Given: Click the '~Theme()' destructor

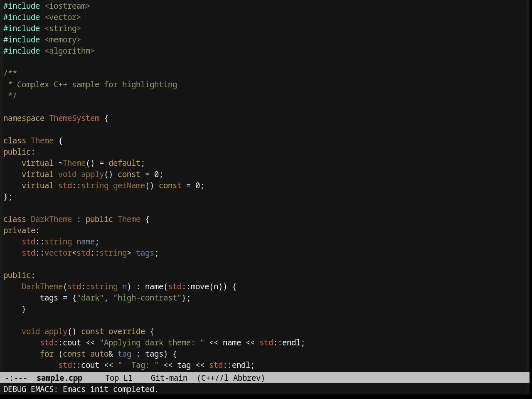Looking at the screenshot, I should [x=76, y=163].
